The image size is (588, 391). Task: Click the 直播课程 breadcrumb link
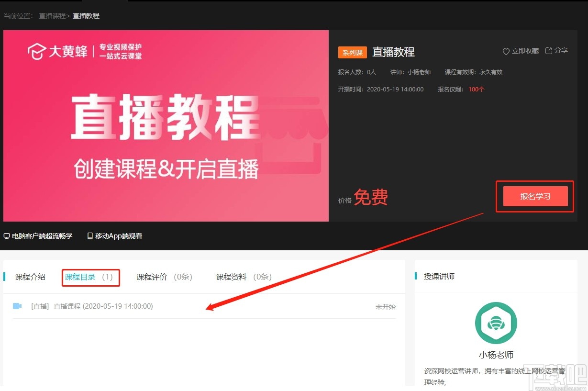(53, 16)
